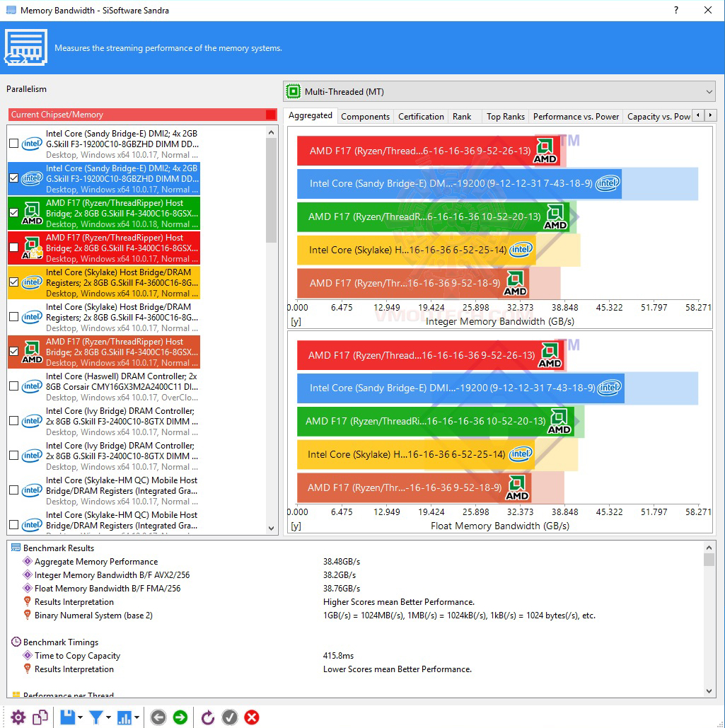This screenshot has height=728, width=725.
Task: Click the blue save floppy disk icon
Action: (68, 717)
